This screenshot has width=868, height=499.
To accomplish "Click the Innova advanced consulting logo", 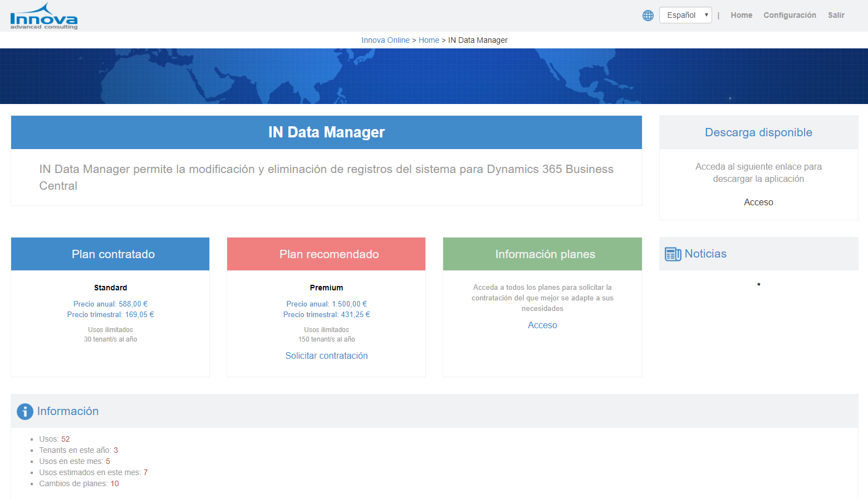I will pyautogui.click(x=44, y=16).
